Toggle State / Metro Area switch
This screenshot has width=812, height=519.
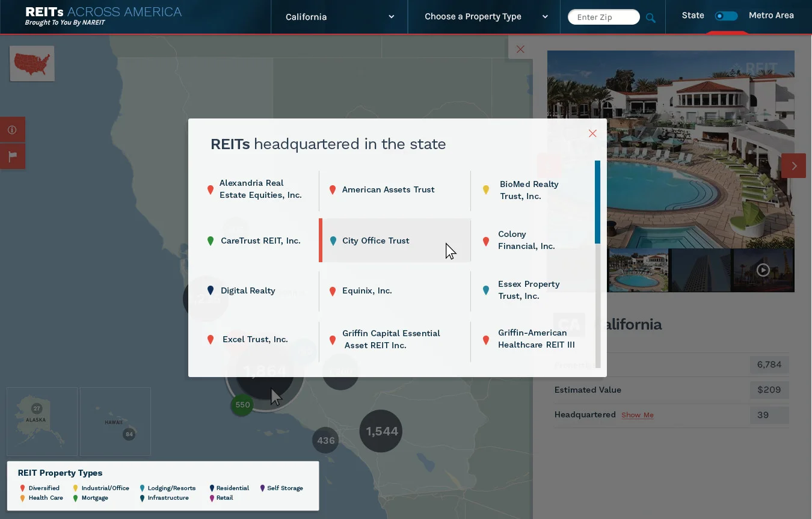pyautogui.click(x=726, y=16)
